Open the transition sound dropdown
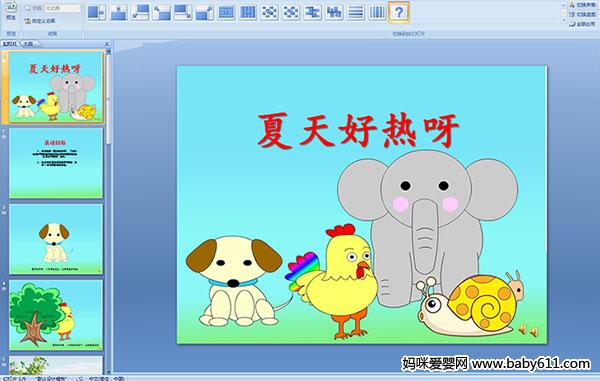 click(581, 5)
